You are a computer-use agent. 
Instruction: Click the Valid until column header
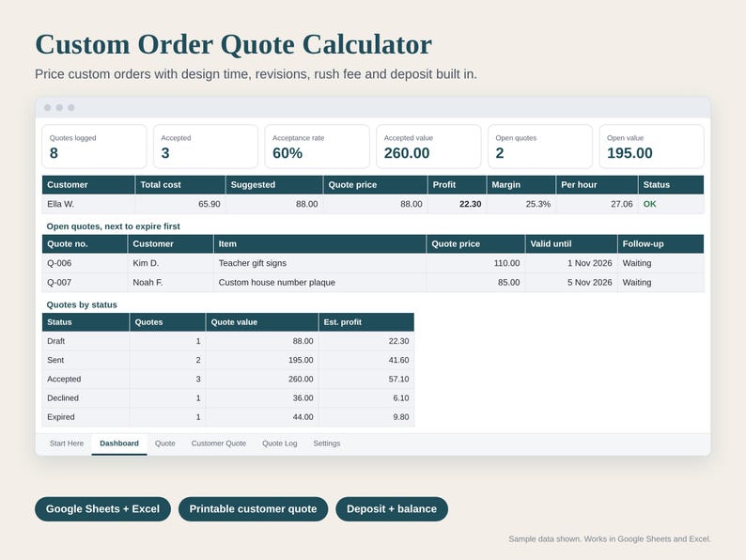point(571,243)
